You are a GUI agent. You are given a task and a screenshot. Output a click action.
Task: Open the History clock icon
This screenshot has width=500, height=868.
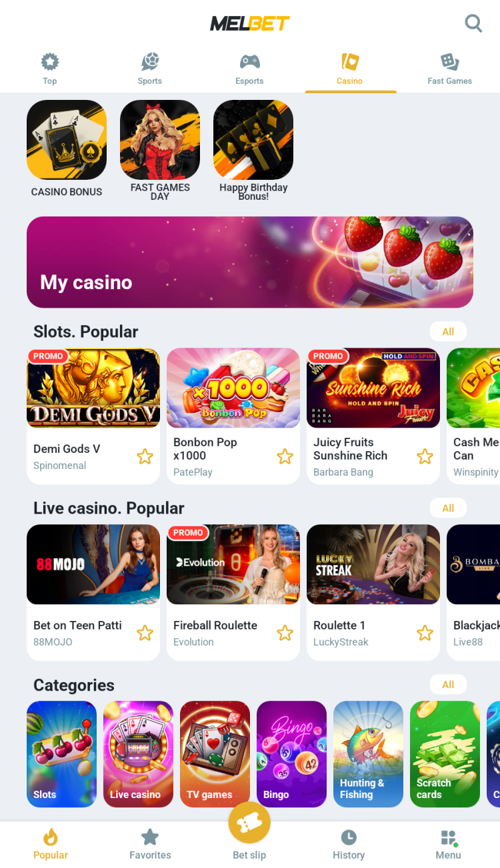coord(349,837)
